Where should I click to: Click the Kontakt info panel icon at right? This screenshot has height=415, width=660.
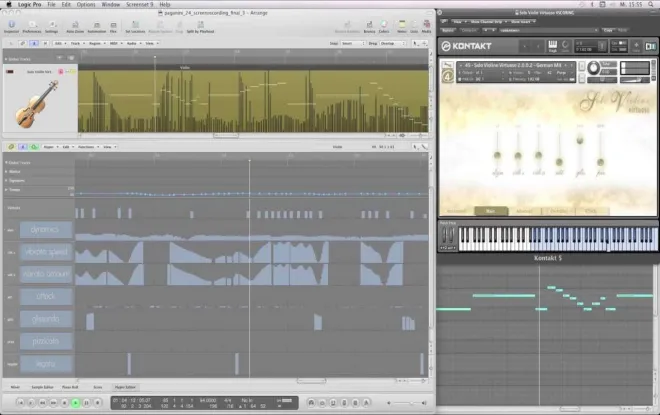coord(650,46)
